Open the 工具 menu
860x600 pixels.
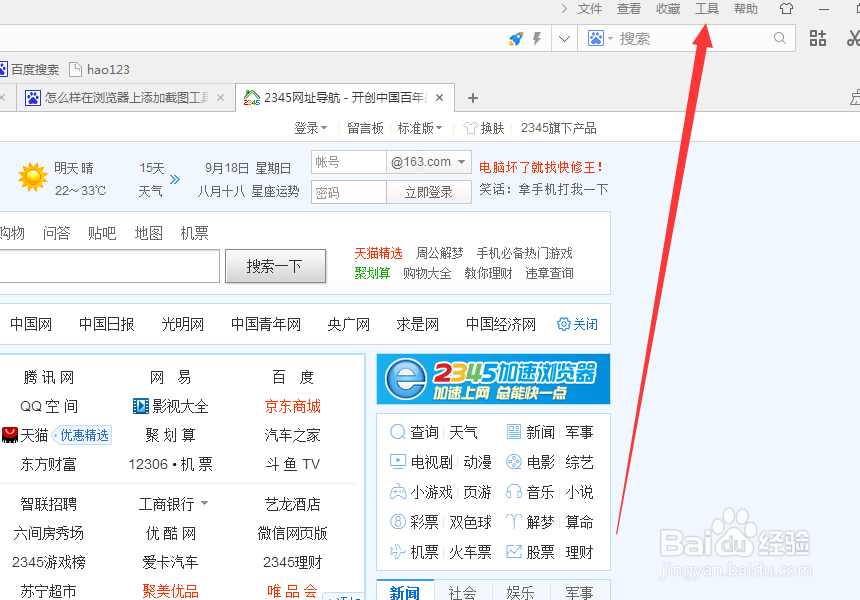coord(706,9)
